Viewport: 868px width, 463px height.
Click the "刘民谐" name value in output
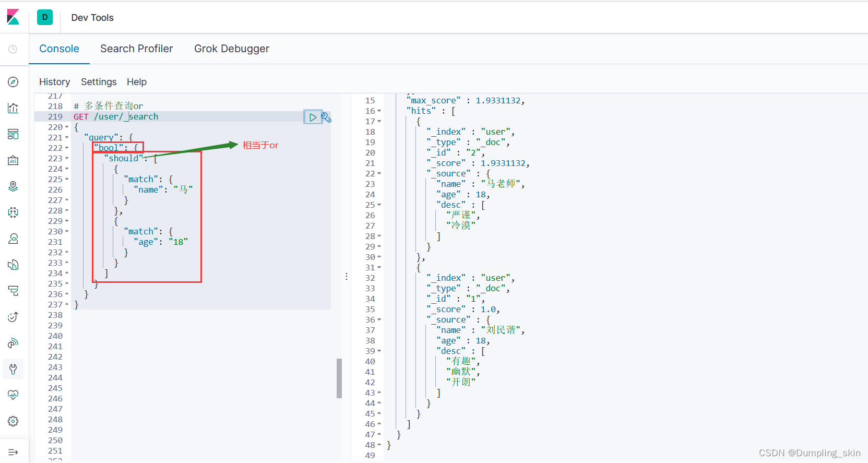(x=501, y=330)
